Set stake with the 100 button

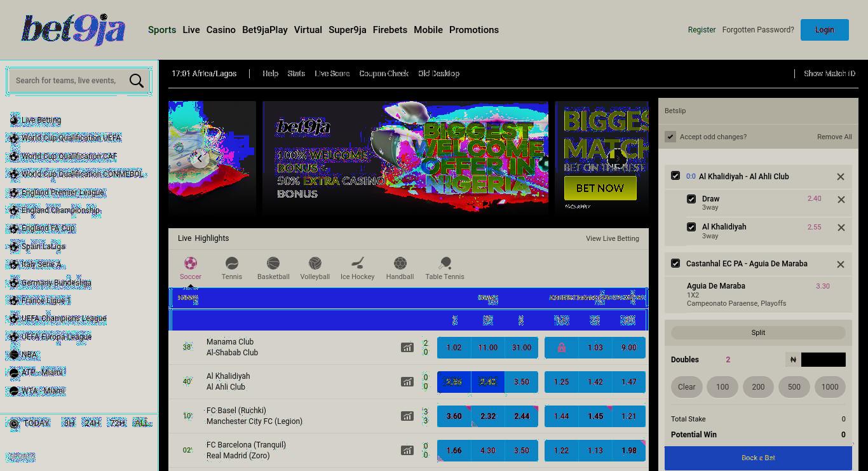(722, 386)
